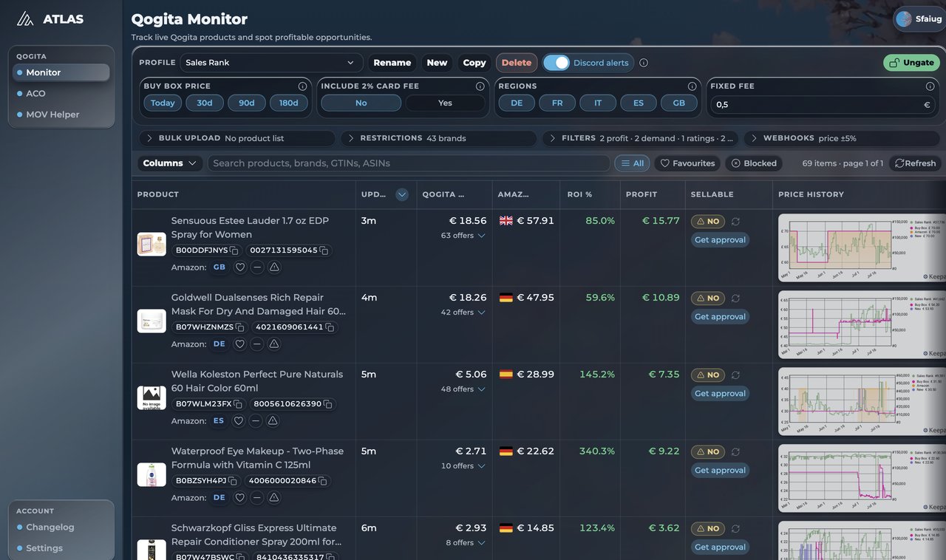
Task: Toggle the IT region chip
Action: [x=598, y=103]
